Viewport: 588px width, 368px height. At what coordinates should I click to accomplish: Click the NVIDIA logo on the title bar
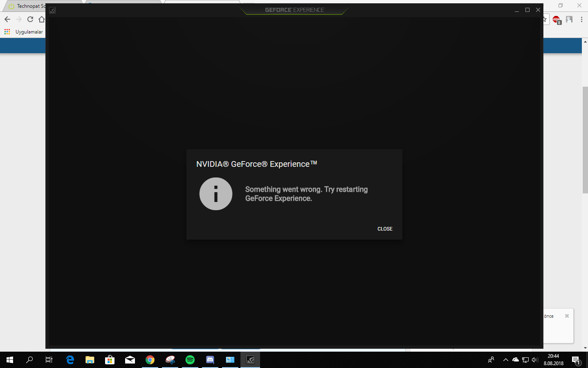[x=52, y=10]
